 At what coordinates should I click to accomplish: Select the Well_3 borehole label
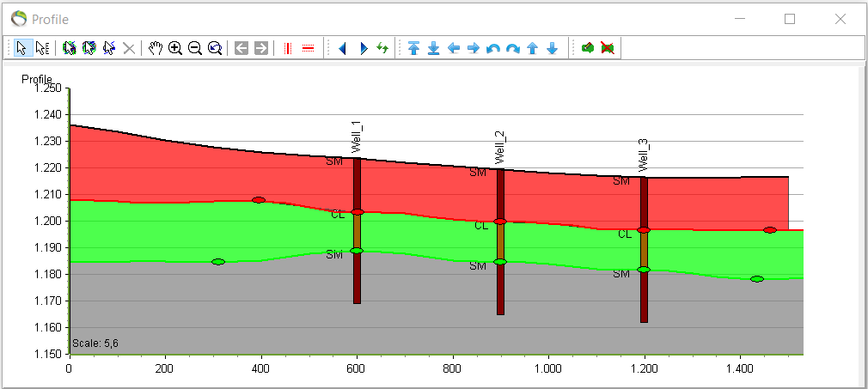coord(643,156)
